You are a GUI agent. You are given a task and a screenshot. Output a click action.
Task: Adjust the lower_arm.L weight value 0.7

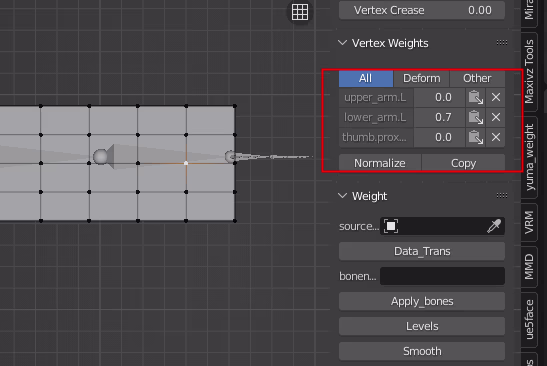click(440, 117)
